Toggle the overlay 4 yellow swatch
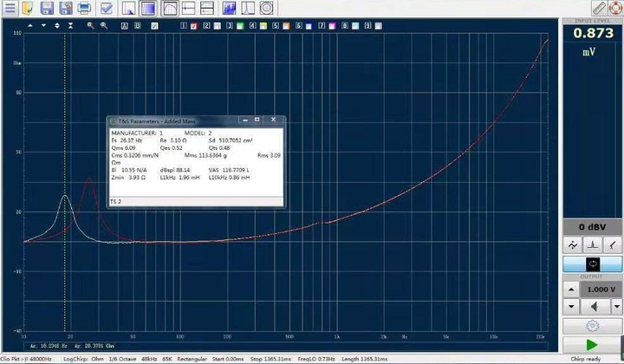624x364 pixels. click(x=263, y=26)
